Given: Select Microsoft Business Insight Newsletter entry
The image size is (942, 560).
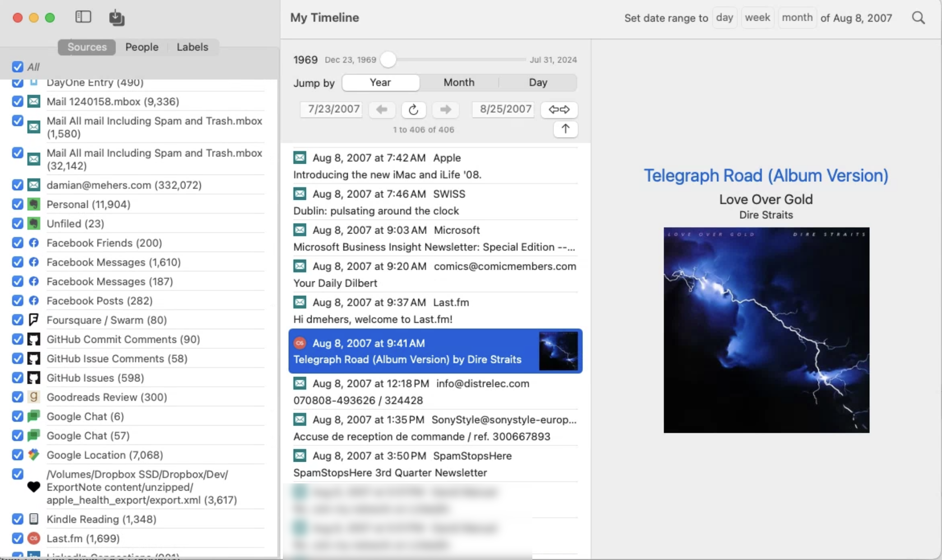Looking at the screenshot, I should point(435,239).
